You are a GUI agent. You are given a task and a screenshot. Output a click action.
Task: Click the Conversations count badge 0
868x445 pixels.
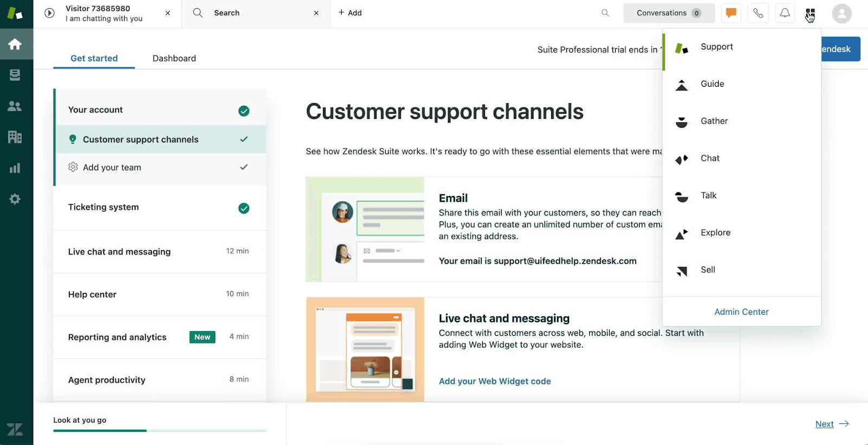coord(697,13)
